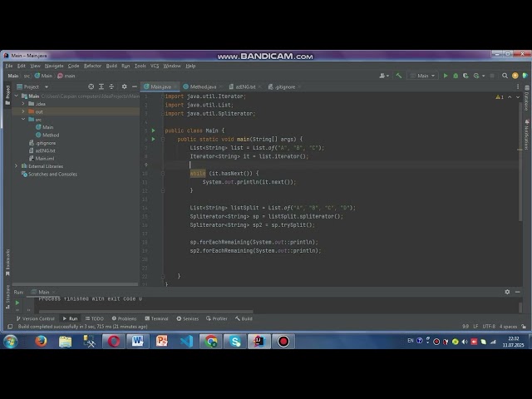This screenshot has width=532, height=399.
Task: Hide the Project panel with minus icon
Action: pos(135,86)
